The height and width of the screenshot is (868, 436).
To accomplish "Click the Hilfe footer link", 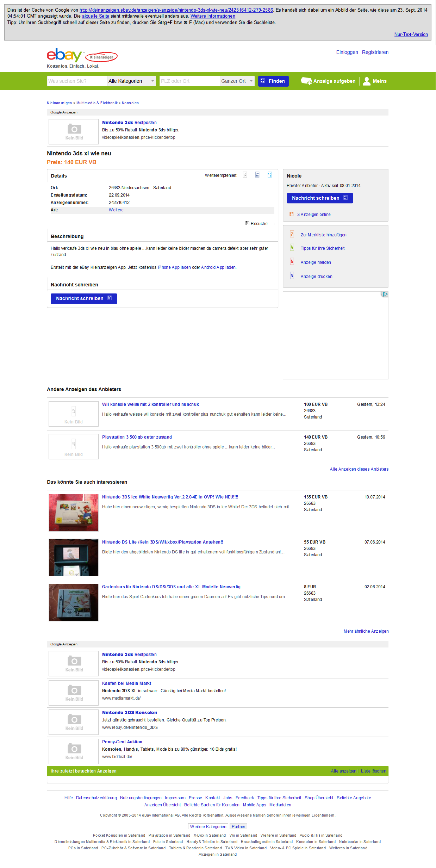I will coord(69,798).
